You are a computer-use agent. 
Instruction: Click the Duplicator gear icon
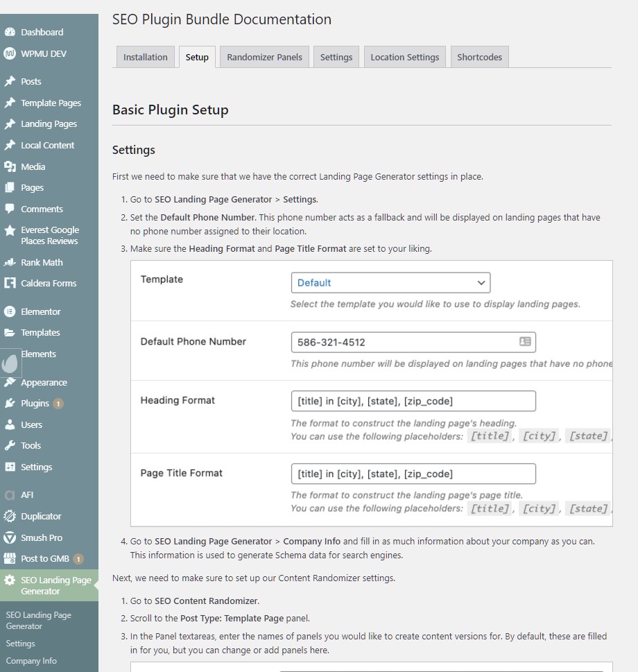click(x=10, y=517)
